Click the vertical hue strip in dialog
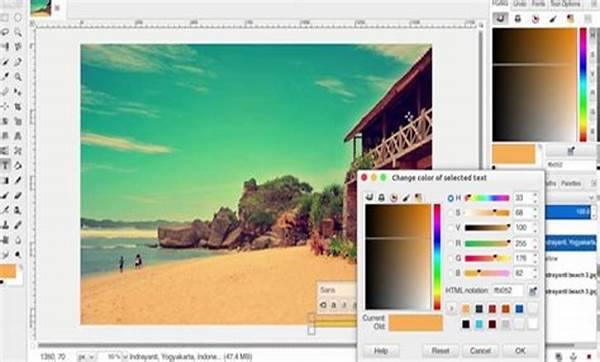The image size is (600, 362). 437,257
